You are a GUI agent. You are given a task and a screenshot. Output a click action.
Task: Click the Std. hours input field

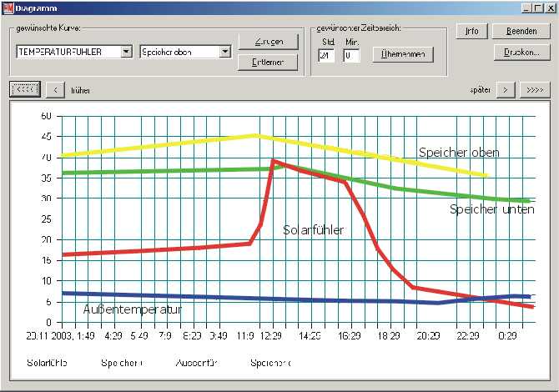pos(326,56)
